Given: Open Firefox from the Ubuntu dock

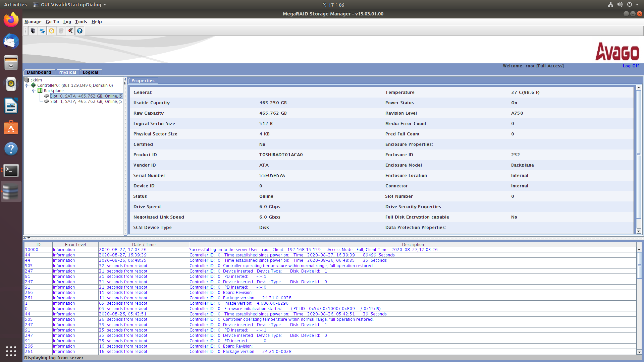Looking at the screenshot, I should click(11, 20).
